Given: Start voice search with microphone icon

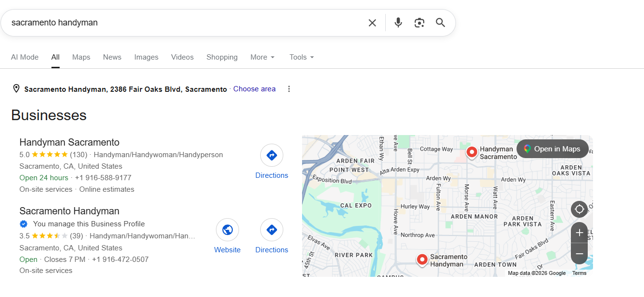Looking at the screenshot, I should (x=398, y=23).
